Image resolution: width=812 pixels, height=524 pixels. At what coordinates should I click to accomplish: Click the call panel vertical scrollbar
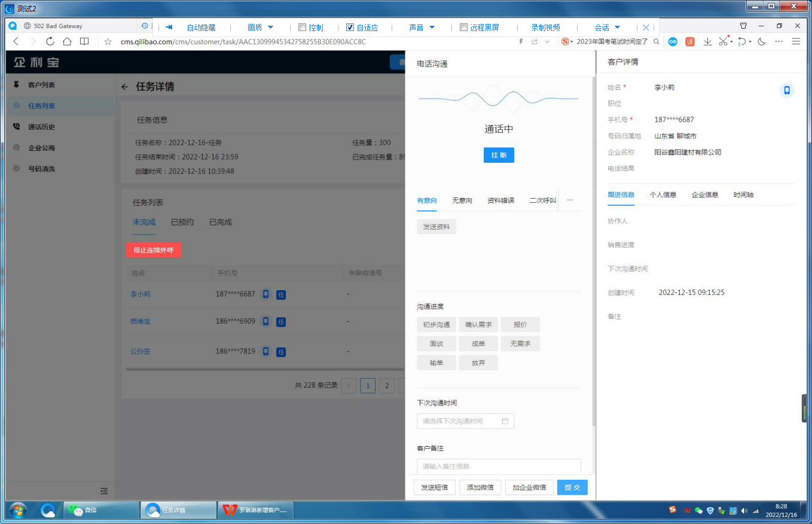click(x=593, y=251)
